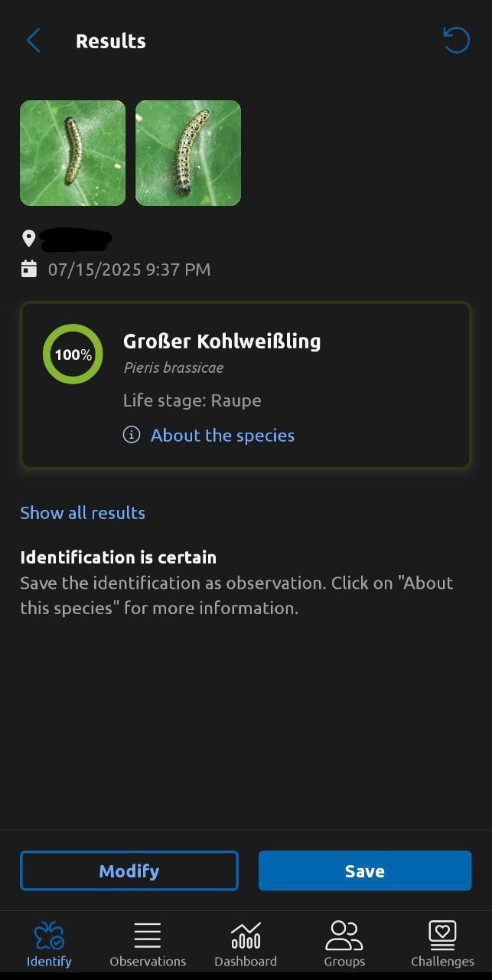Open the Observations list icon
This screenshot has height=980, width=492.
147,935
